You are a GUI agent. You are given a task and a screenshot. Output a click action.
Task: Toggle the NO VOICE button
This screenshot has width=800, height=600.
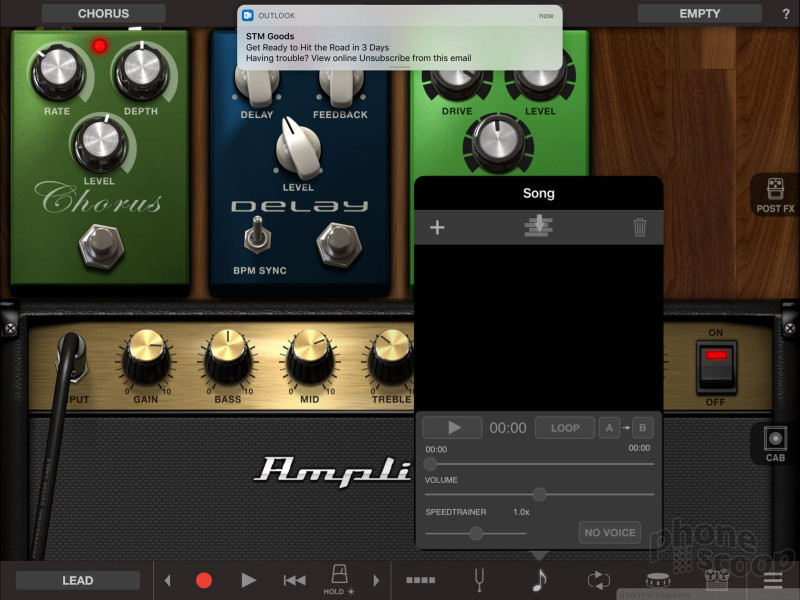click(610, 533)
